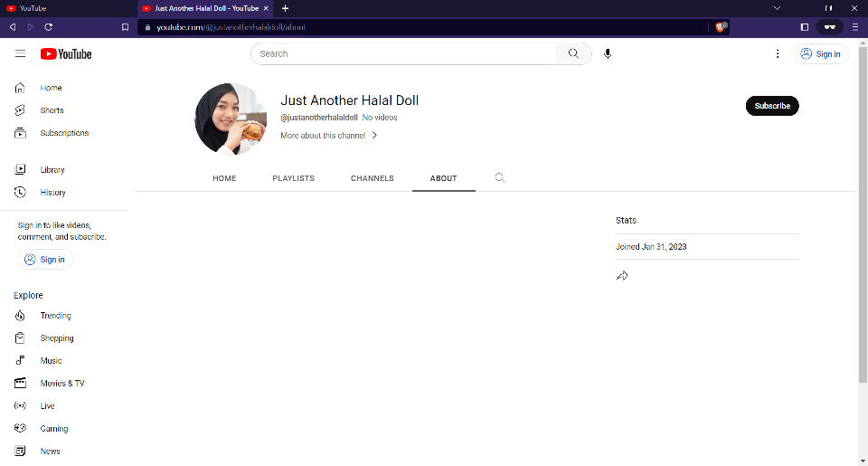The height and width of the screenshot is (466, 868).
Task: Click Sign in at top right
Action: click(x=821, y=53)
